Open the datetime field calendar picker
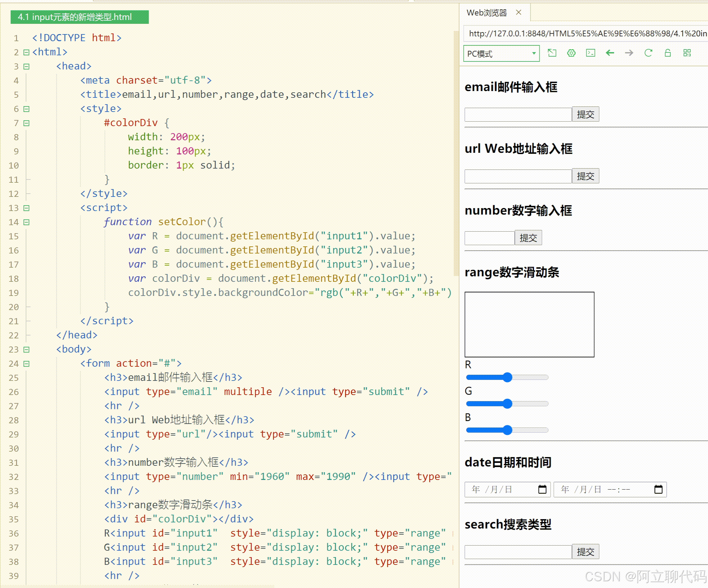The width and height of the screenshot is (708, 588). point(658,489)
